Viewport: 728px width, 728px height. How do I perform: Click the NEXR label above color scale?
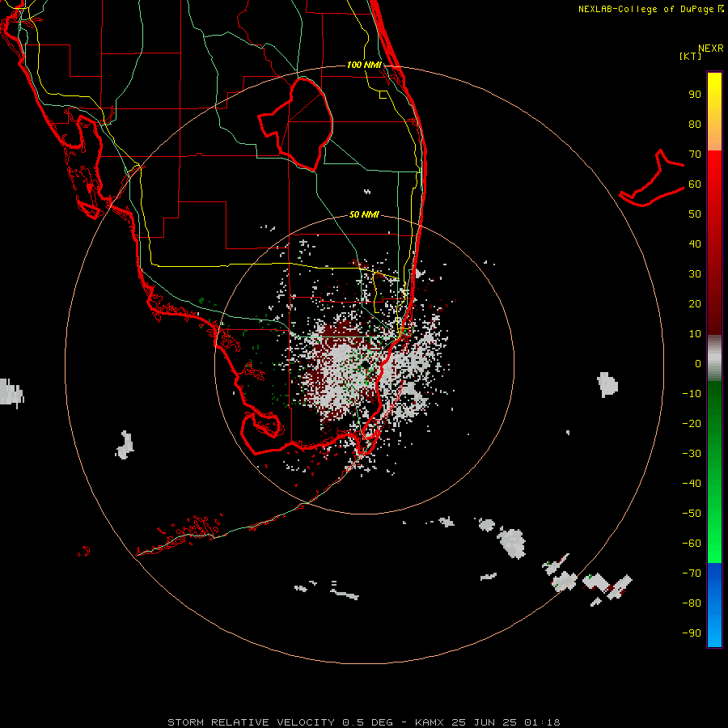tap(710, 49)
